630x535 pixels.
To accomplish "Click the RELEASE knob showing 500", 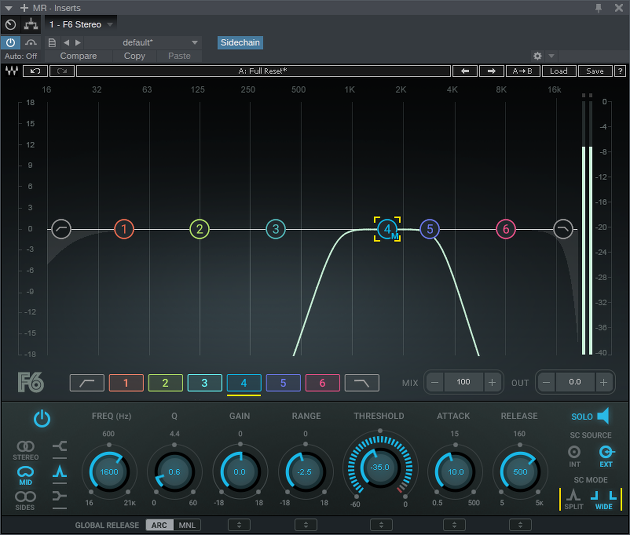I will click(520, 472).
